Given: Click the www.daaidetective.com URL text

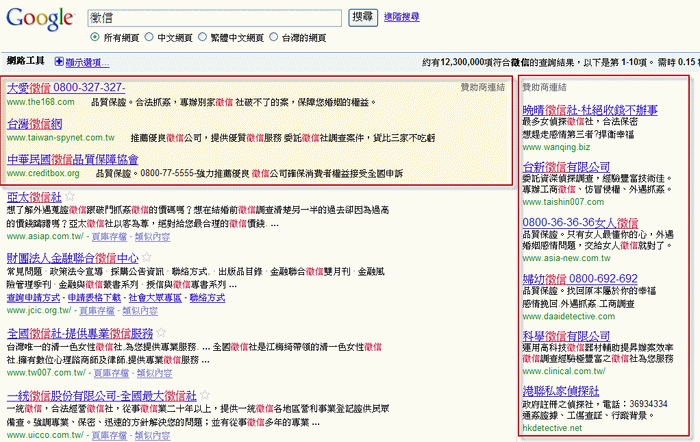Looking at the screenshot, I should (x=569, y=316).
